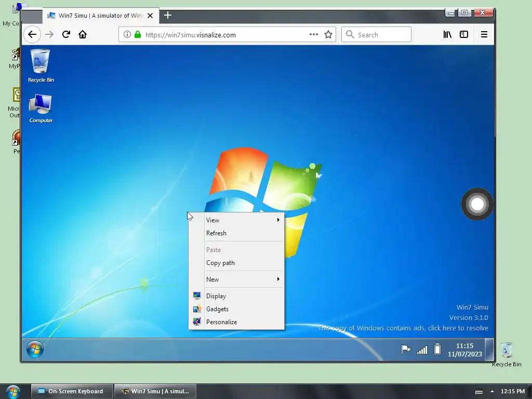Show hidden host tray icons arrow
The width and height of the screenshot is (532, 399).
pos(492,391)
